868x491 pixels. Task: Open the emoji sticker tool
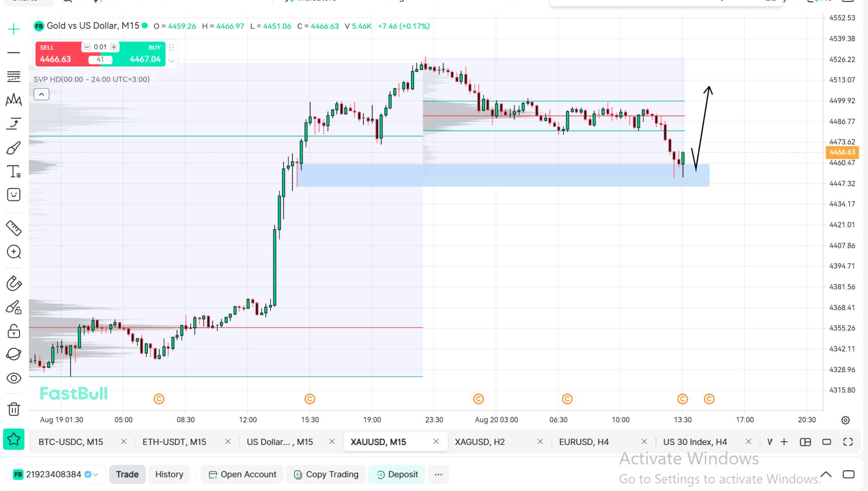click(x=14, y=195)
